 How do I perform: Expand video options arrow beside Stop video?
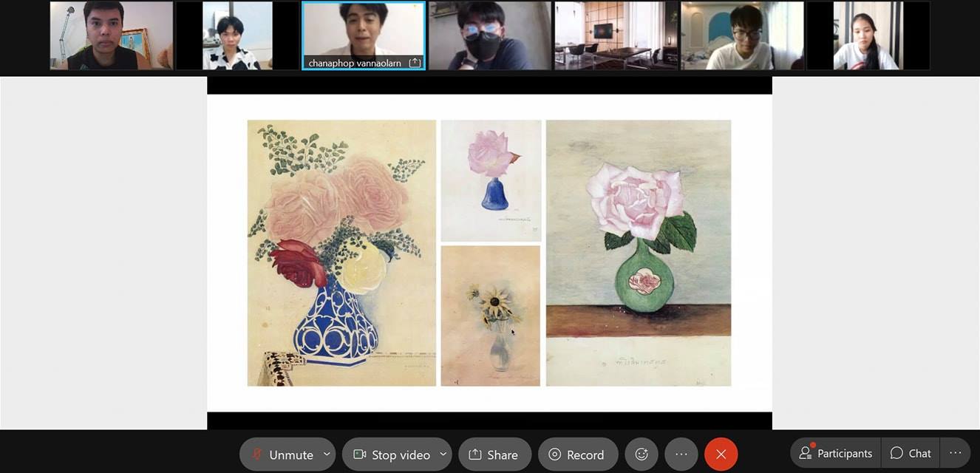443,455
